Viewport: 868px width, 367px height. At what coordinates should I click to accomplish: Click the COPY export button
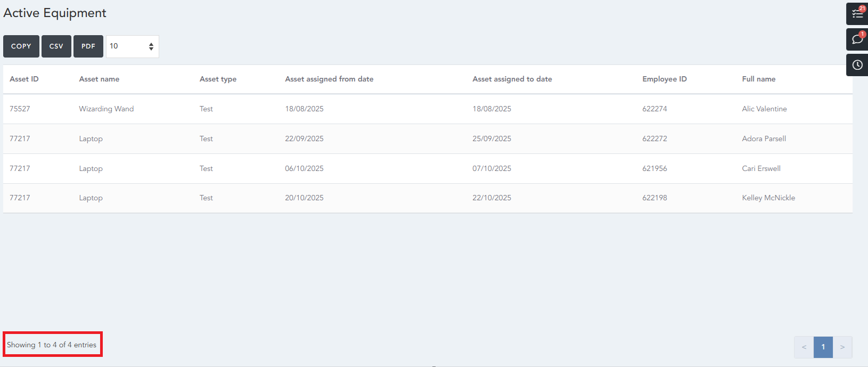pyautogui.click(x=21, y=46)
